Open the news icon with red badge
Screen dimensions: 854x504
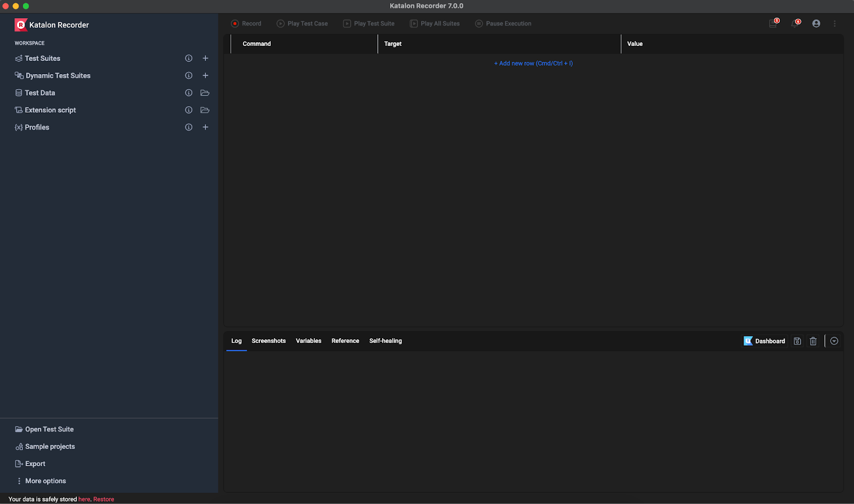(x=773, y=23)
